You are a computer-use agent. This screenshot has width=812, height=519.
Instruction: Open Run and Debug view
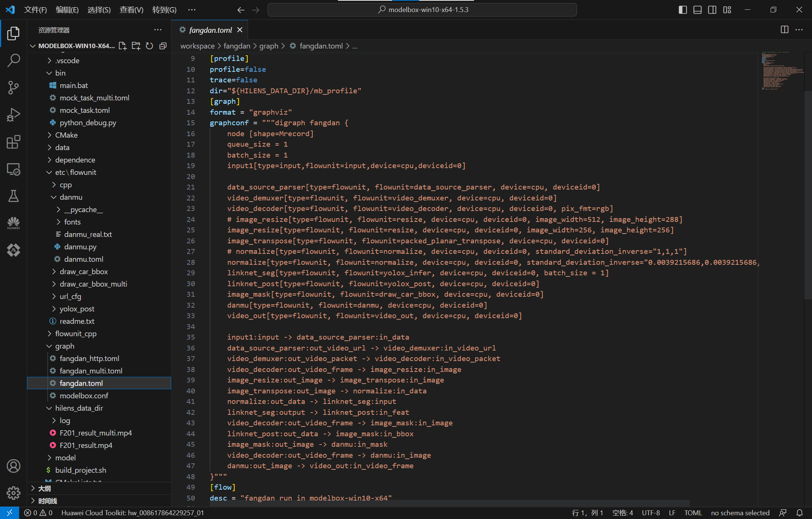coord(14,115)
